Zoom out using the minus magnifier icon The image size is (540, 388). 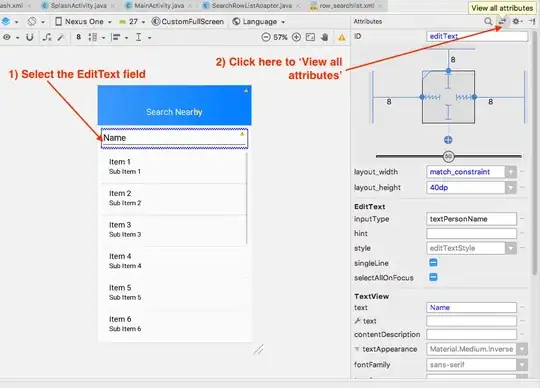pos(266,37)
